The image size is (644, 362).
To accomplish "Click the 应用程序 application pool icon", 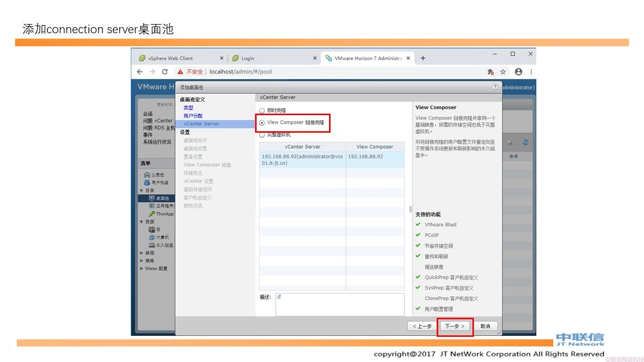I will 151,206.
